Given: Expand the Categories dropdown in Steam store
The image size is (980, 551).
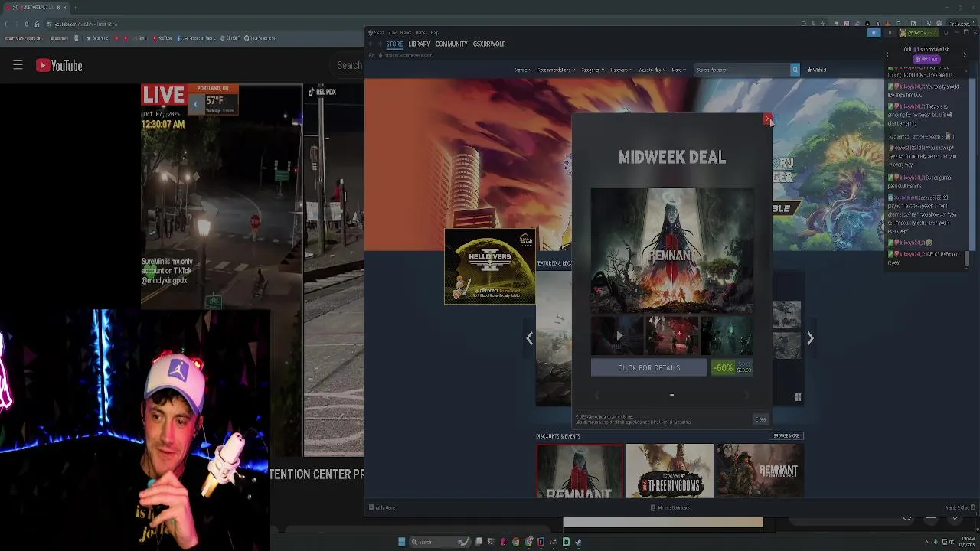Looking at the screenshot, I should [592, 70].
